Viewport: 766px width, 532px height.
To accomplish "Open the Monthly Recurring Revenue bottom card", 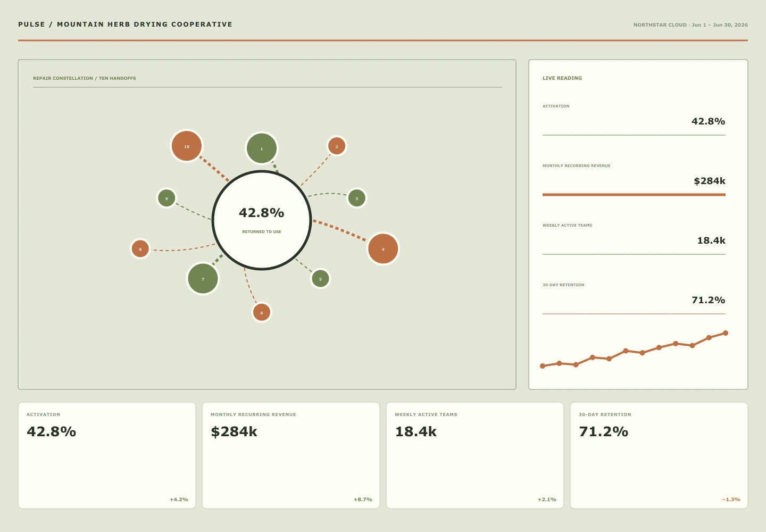I will [291, 455].
